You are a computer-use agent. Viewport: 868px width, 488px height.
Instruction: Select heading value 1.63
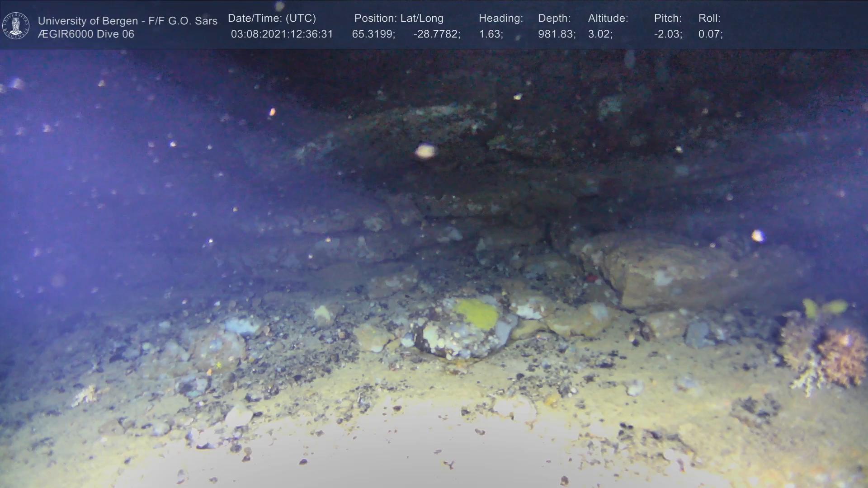[491, 34]
